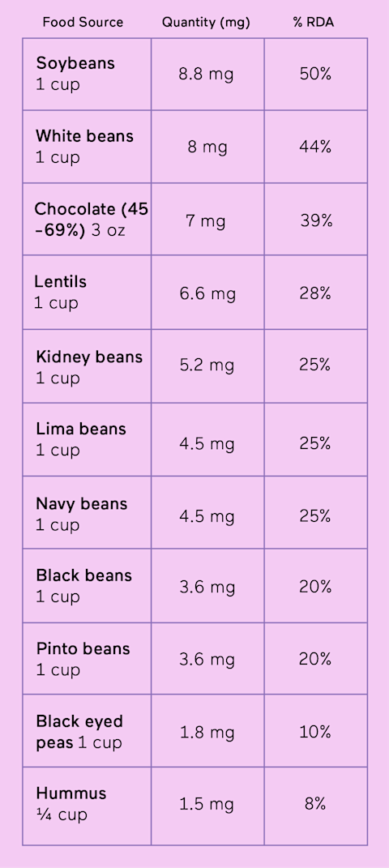Viewport: 389px width, 868px height.
Task: Select the 39% RDA value for Chocolate
Action: tap(317, 221)
